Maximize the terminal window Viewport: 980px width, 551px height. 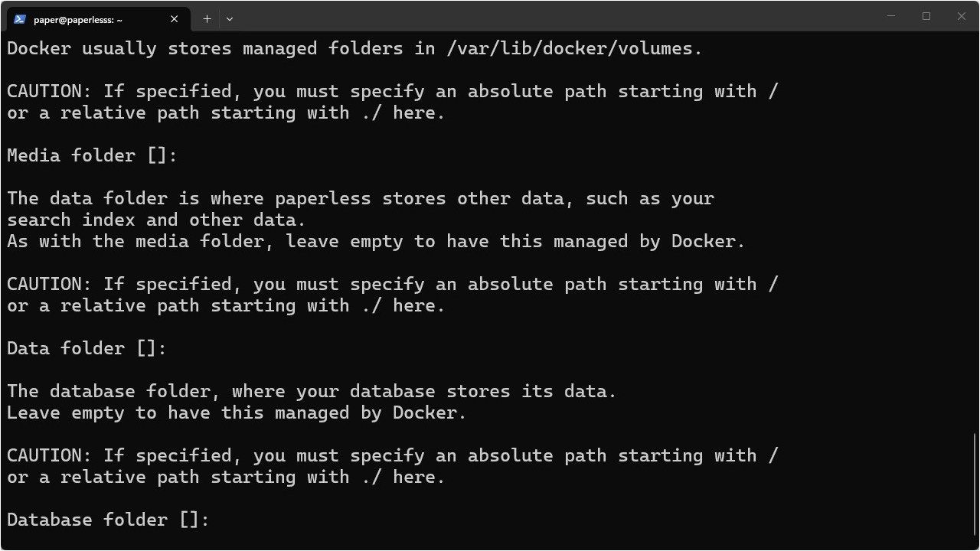[x=926, y=16]
